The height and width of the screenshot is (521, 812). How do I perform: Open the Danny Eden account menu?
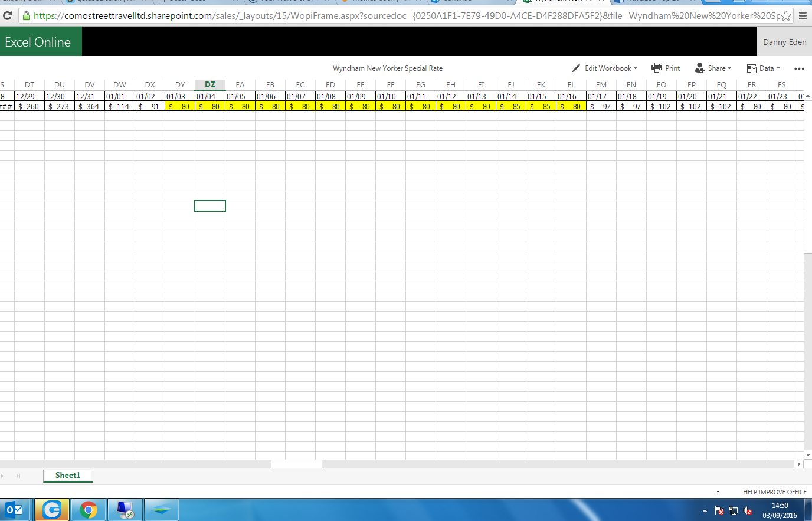pos(784,42)
